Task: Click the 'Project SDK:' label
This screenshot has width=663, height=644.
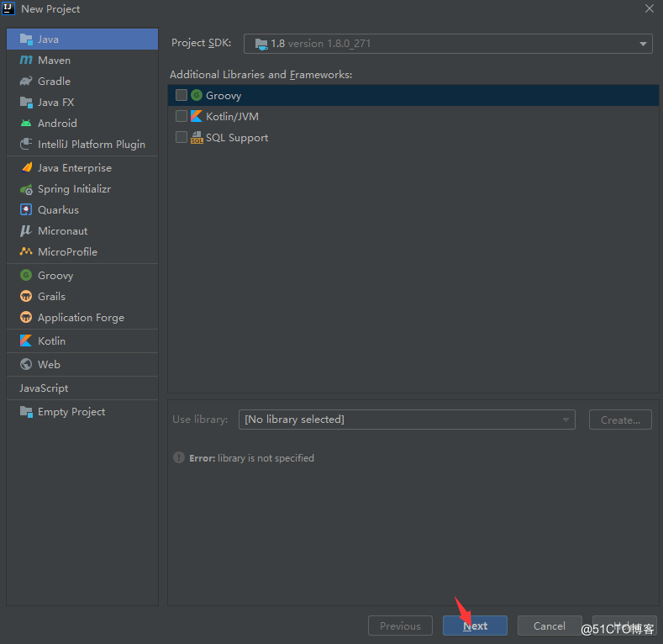Action: (x=202, y=43)
